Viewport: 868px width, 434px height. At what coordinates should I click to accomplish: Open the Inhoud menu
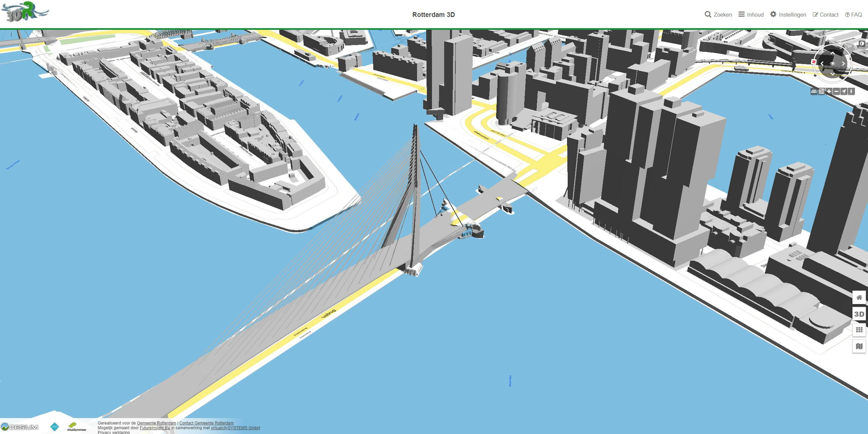[751, 15]
